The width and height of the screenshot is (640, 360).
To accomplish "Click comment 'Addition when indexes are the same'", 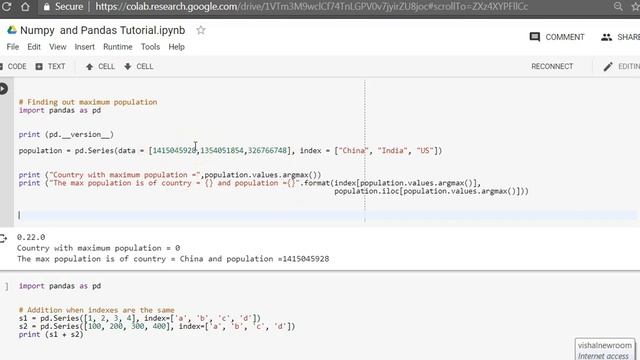I will tap(96, 310).
